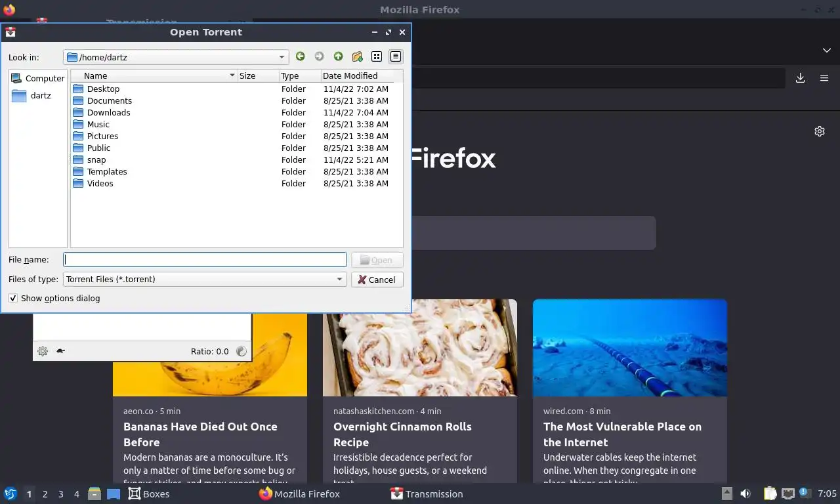Expand Firefox list all tabs chevron

827,51
